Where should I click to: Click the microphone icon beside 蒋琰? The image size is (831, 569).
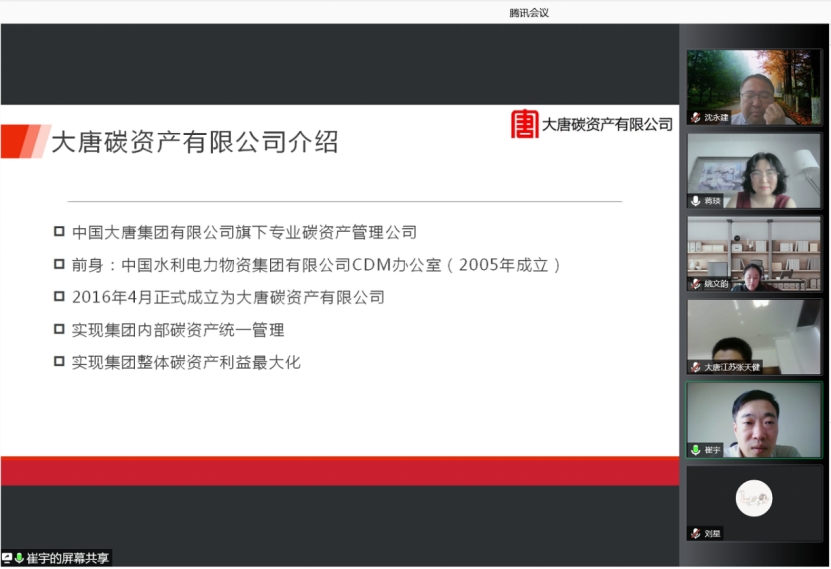pyautogui.click(x=695, y=201)
